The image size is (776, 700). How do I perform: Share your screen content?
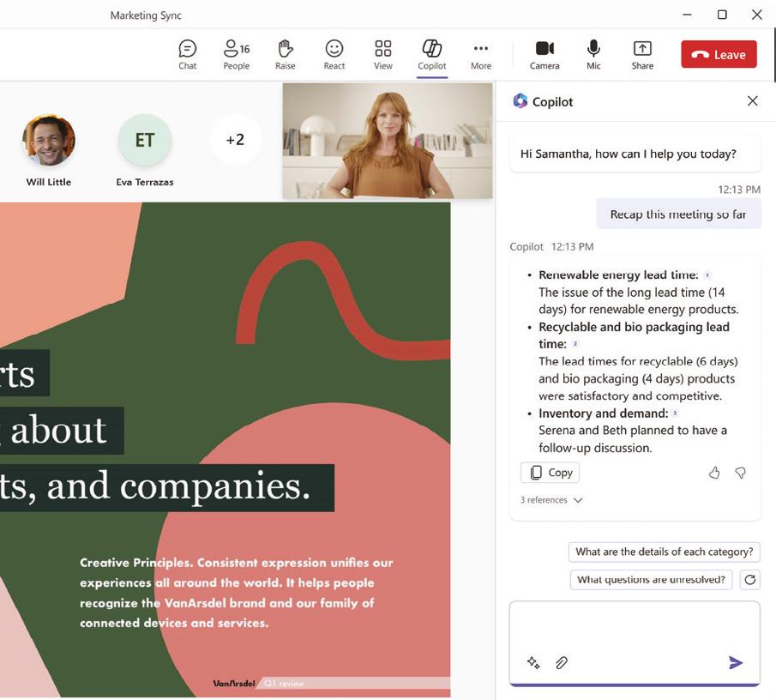point(642,54)
